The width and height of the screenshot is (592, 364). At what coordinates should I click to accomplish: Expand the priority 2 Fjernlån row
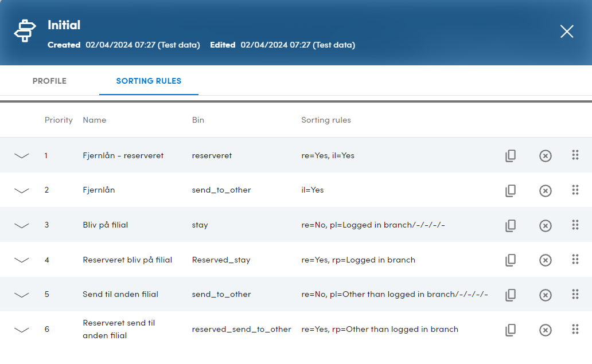pos(22,190)
